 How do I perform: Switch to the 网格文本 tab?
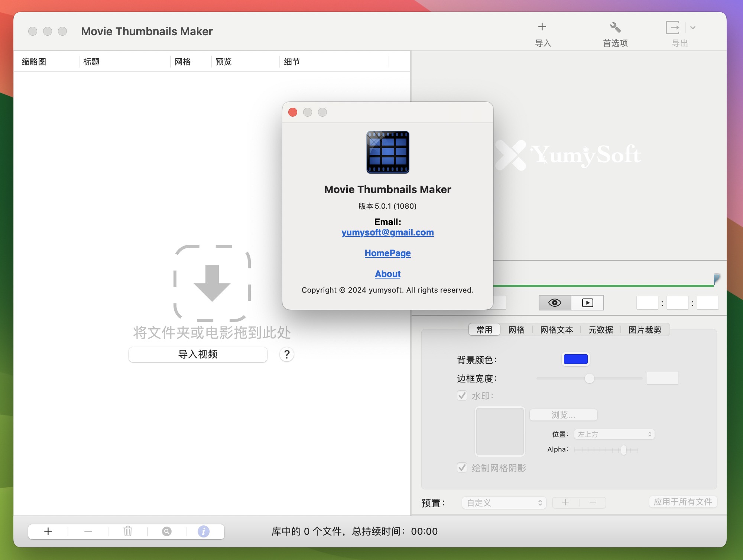pos(556,330)
